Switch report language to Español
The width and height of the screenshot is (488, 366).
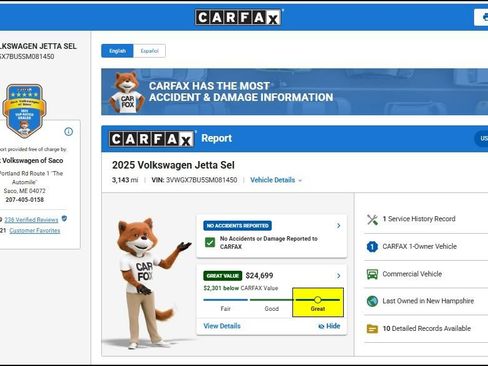(x=149, y=51)
